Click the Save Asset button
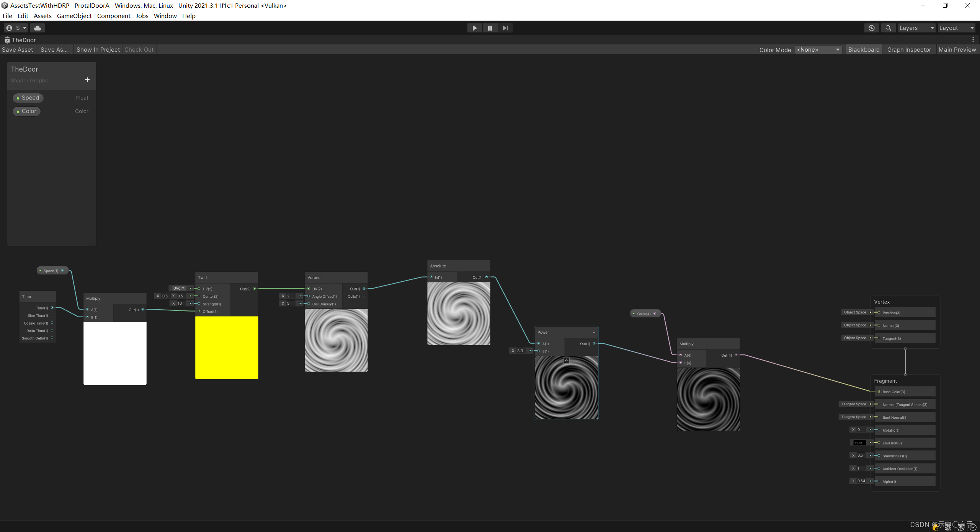The image size is (980, 532). tap(17, 49)
